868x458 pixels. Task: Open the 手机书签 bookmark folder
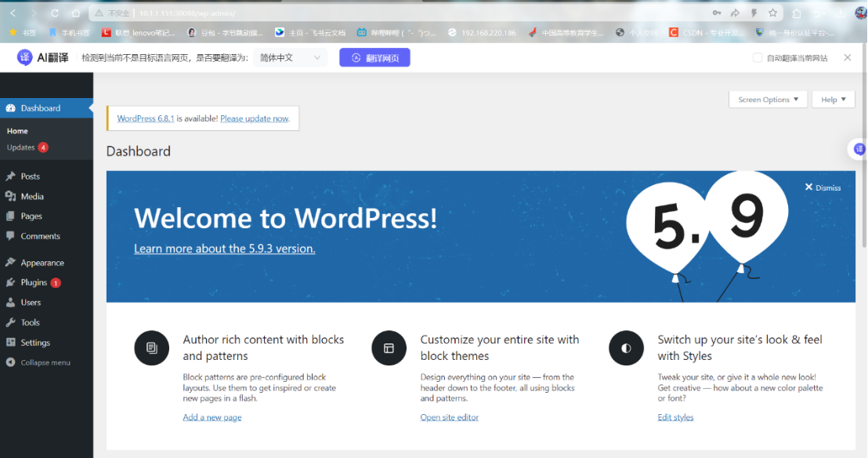[69, 33]
